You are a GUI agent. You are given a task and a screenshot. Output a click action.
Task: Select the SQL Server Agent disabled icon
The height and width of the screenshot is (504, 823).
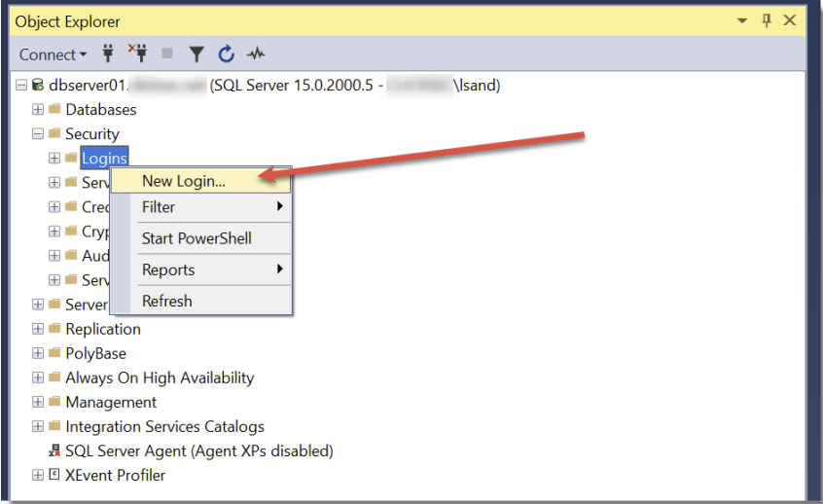click(x=54, y=450)
